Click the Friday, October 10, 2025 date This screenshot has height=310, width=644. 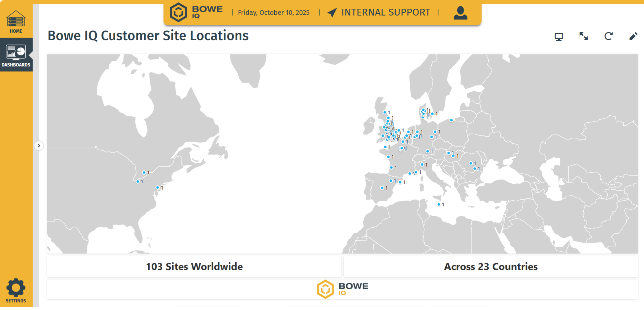(274, 13)
